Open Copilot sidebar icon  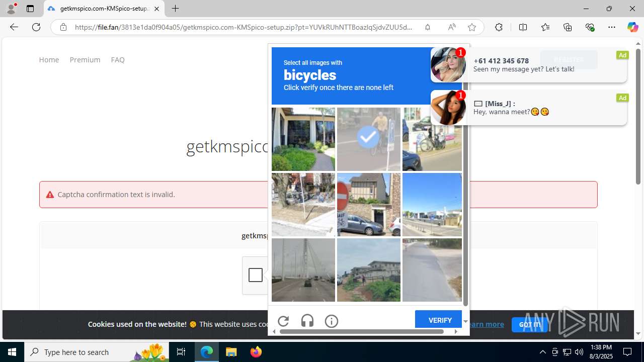pos(632,27)
